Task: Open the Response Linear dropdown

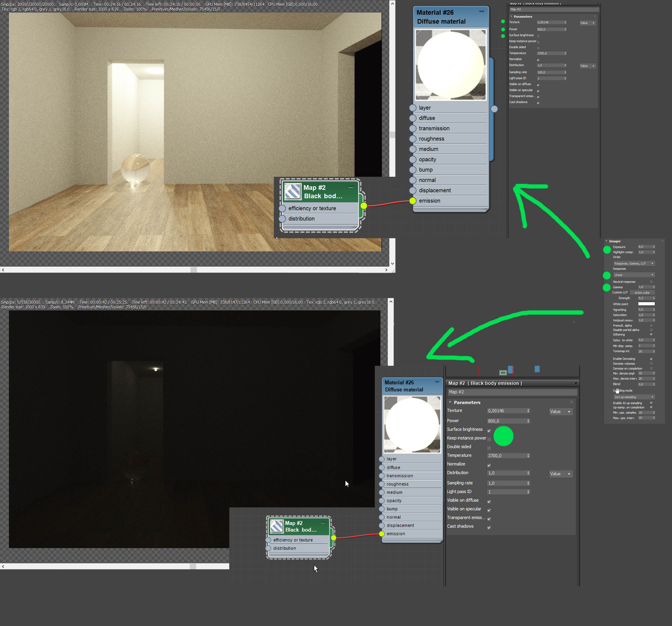Action: click(x=634, y=275)
